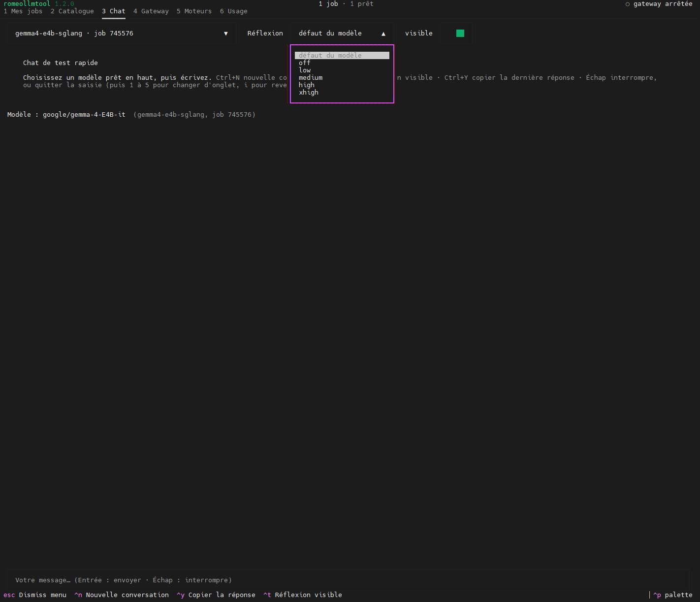Open the command palette from the footer

(x=673, y=595)
